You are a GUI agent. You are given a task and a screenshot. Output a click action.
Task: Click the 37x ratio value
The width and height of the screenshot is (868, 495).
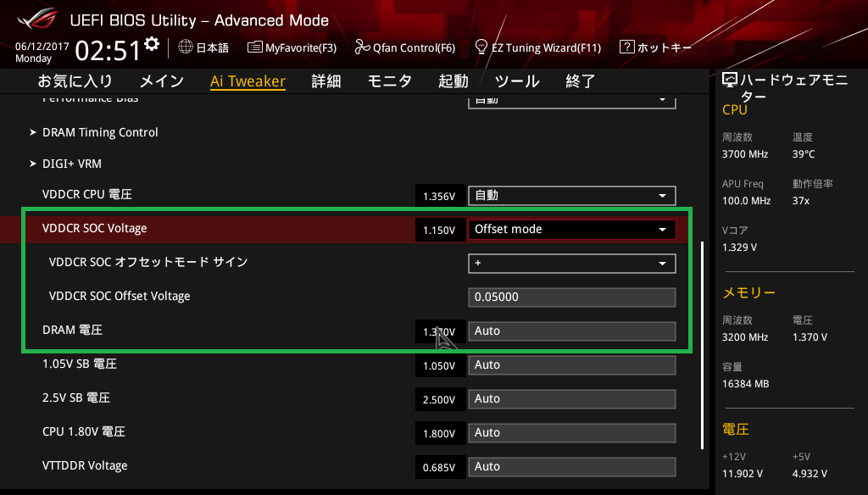click(800, 201)
